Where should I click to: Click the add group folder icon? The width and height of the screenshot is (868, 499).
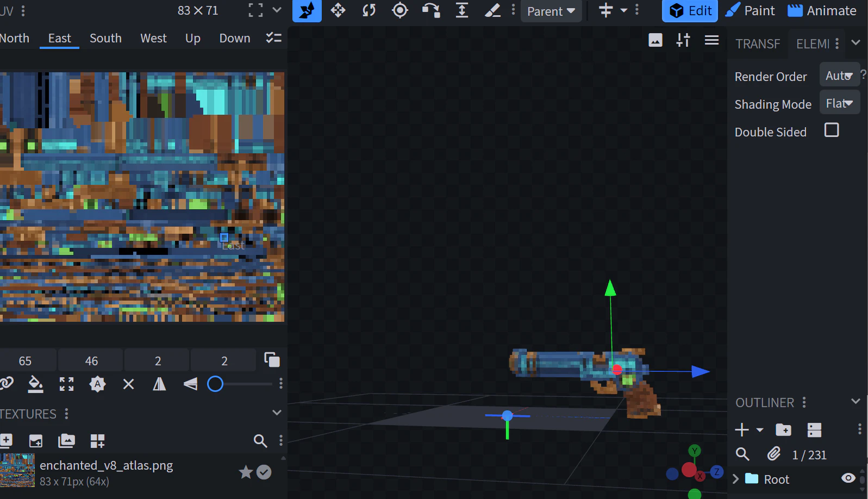783,430
